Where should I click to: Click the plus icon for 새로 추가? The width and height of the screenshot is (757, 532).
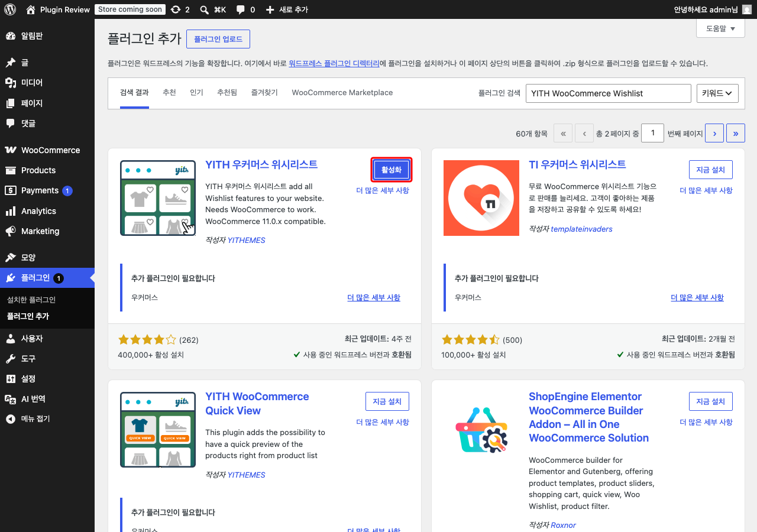[270, 9]
